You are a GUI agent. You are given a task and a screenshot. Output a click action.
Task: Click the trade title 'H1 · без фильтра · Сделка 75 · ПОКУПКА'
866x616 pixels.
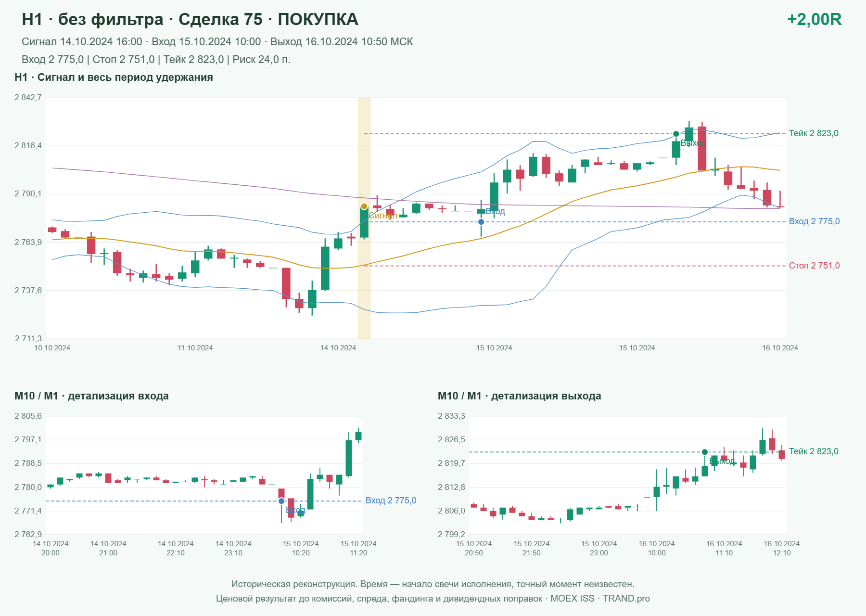coord(190,19)
